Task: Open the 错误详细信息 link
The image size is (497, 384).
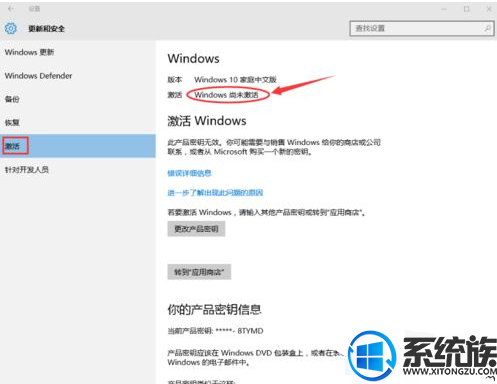Action: pyautogui.click(x=189, y=173)
